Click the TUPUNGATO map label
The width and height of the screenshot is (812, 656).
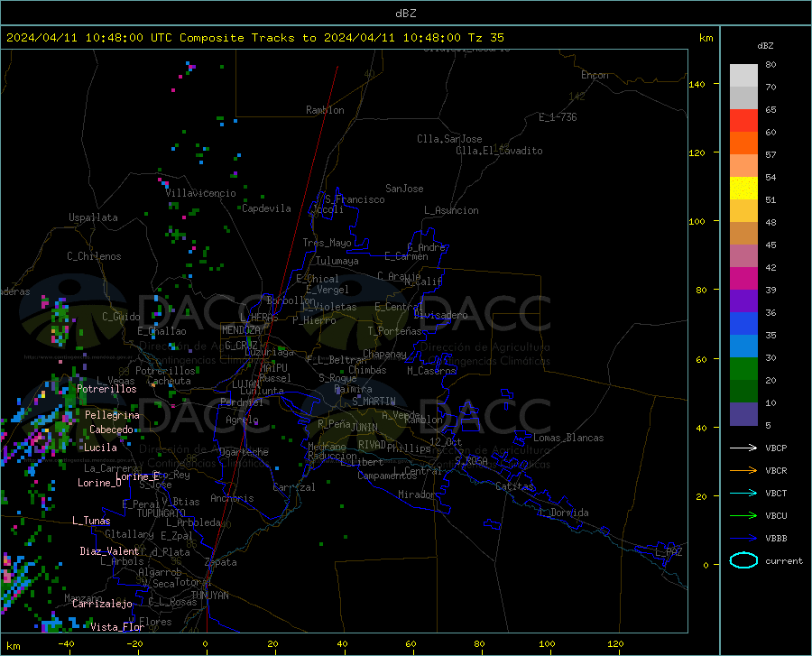161,513
